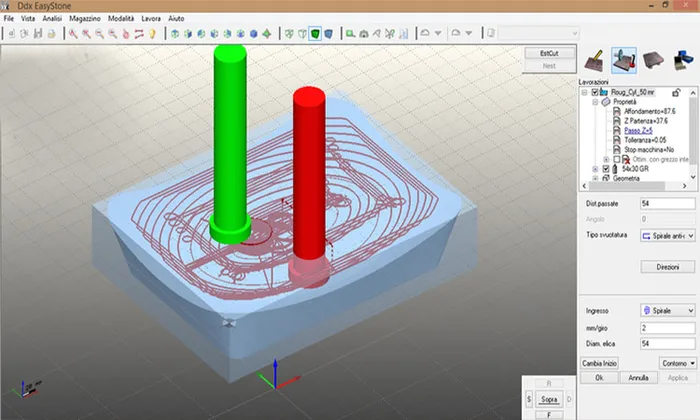Click the Direzioni button
700x420 pixels.
(x=668, y=267)
